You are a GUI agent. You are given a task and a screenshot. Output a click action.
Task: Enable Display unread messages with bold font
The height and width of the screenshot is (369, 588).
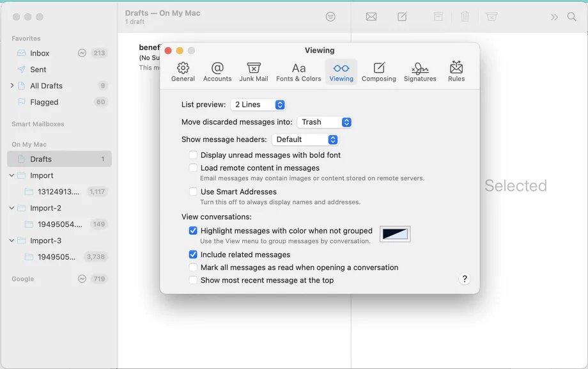tap(193, 155)
